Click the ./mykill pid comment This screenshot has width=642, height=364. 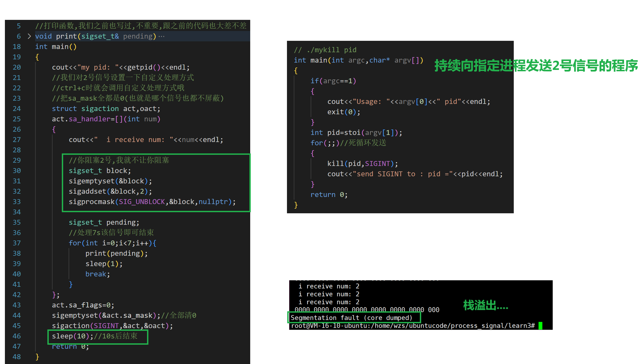(x=325, y=50)
